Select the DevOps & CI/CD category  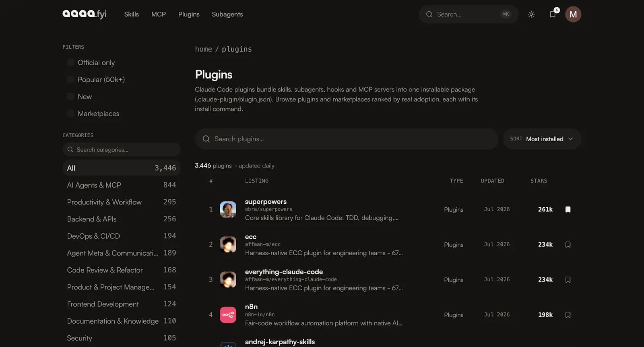pos(122,236)
